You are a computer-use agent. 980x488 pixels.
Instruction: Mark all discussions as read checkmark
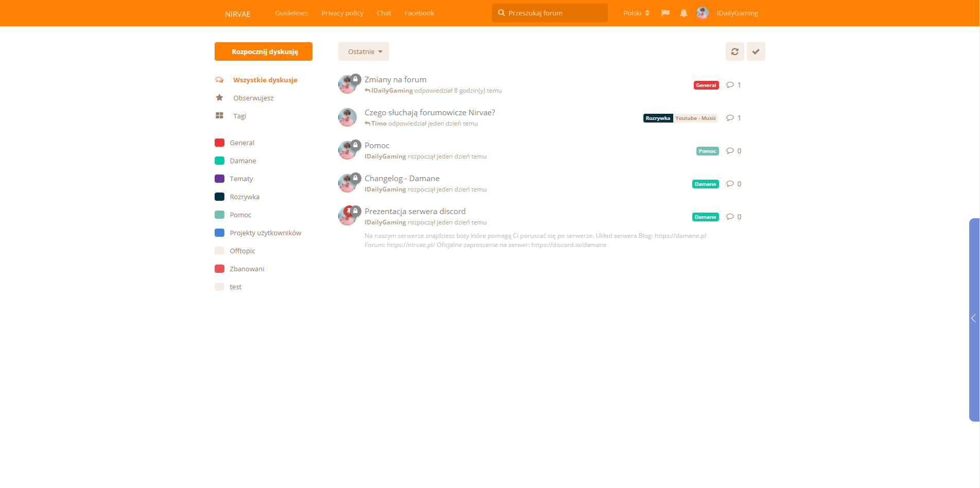(756, 51)
